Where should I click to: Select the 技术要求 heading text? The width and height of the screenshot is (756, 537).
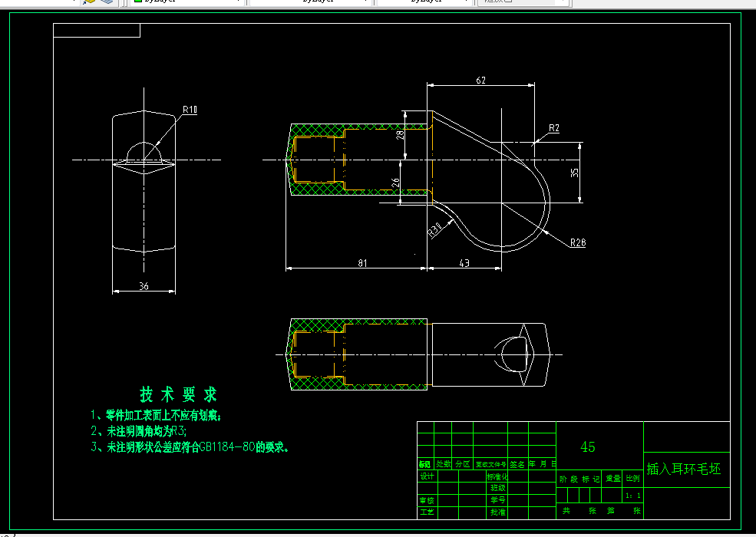pyautogui.click(x=178, y=394)
